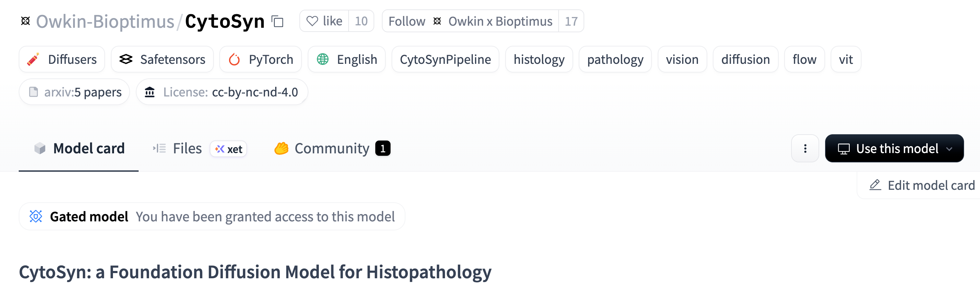Open the arxiv 5 papers tag

pyautogui.click(x=75, y=92)
